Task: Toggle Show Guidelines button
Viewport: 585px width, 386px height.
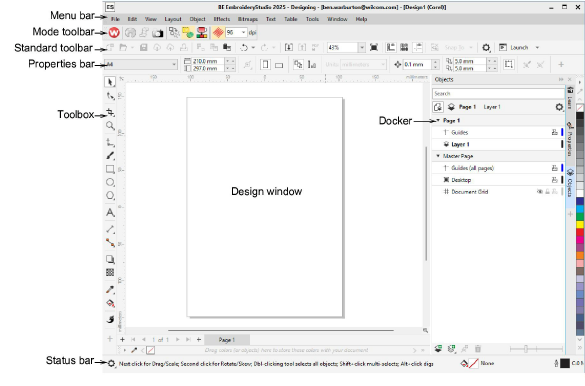Action: pos(418,47)
